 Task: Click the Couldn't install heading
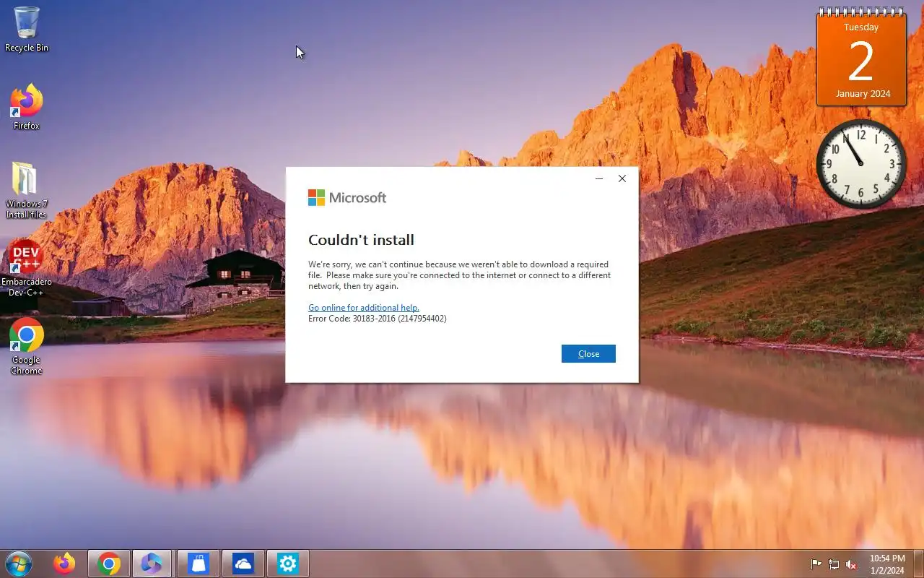point(361,240)
